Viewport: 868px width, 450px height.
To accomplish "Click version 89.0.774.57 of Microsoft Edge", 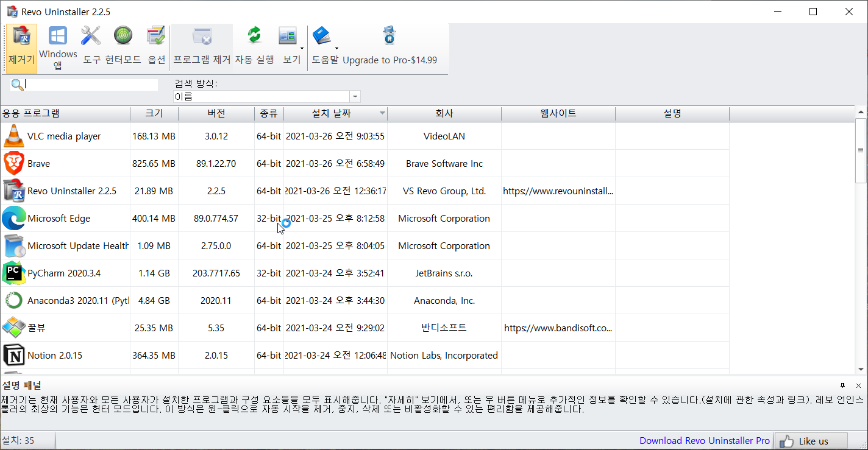I will [216, 218].
